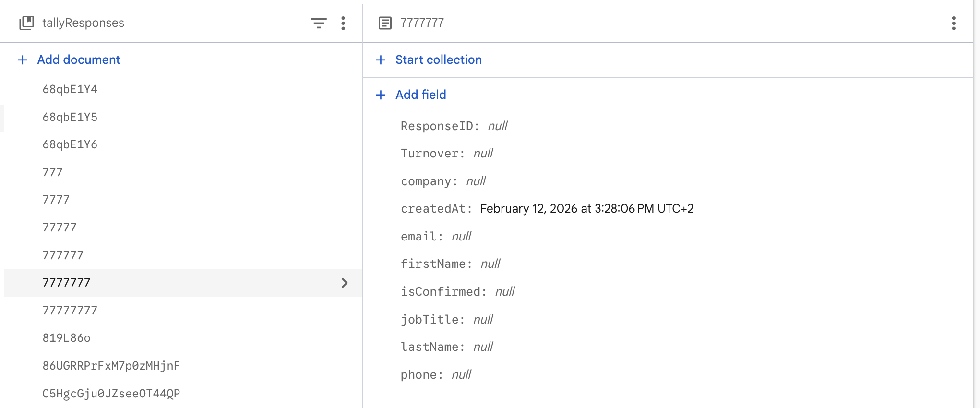The height and width of the screenshot is (408, 980).
Task: Click the plus icon for Start collection
Action: [381, 60]
